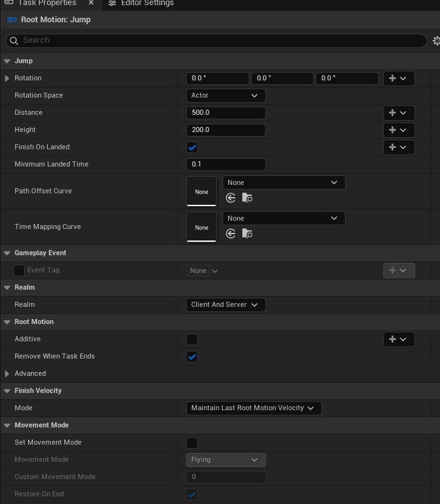Viewport: 440px width, 504px height.
Task: Uncheck Remove When Task Ends
Action: pos(192,357)
